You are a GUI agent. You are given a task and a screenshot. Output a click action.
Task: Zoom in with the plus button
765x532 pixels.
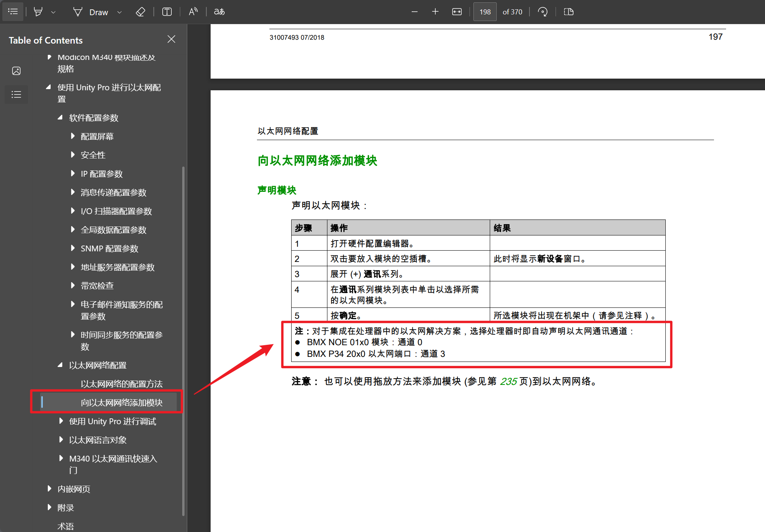(x=435, y=12)
